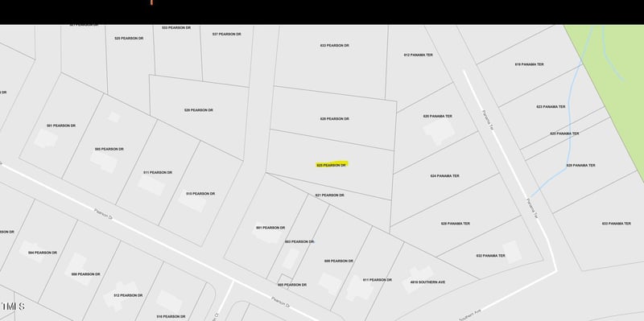Viewport: 644px width, 321px height.
Task: Select the 612 Panama Ter parcel label
Action: point(418,55)
